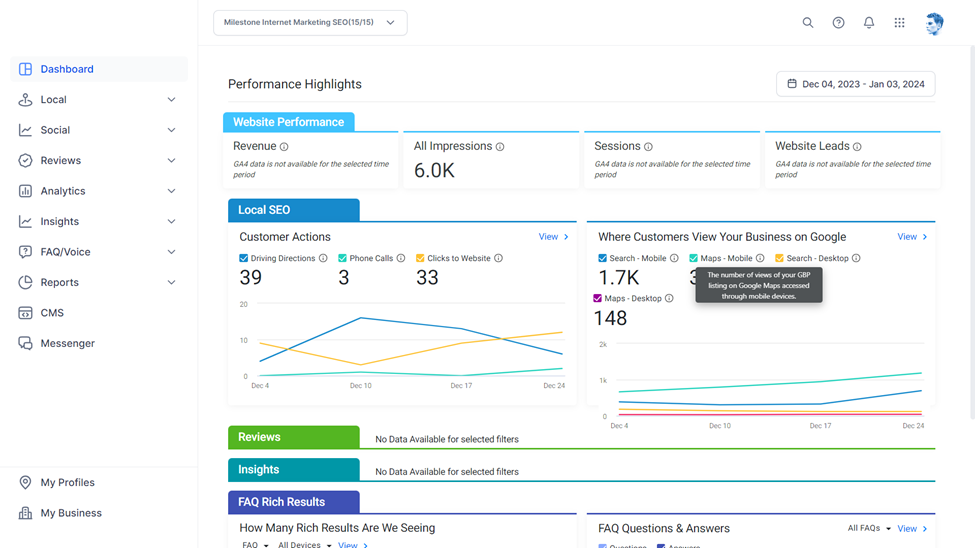Click the Website Leads info icon

coord(857,147)
